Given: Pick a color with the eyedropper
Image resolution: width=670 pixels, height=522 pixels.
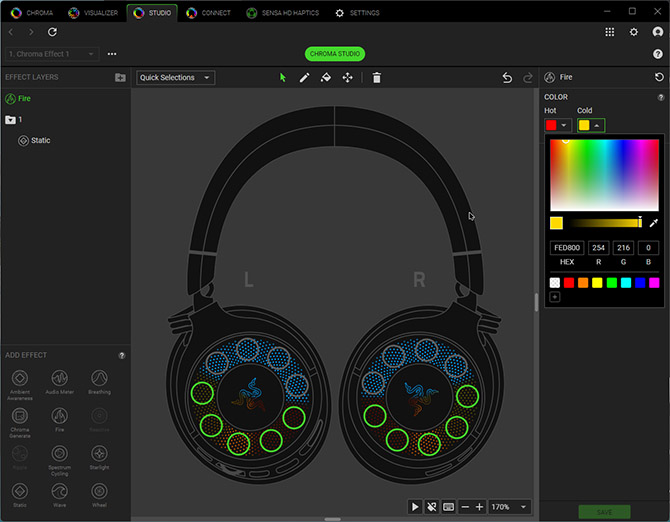Looking at the screenshot, I should click(x=653, y=223).
